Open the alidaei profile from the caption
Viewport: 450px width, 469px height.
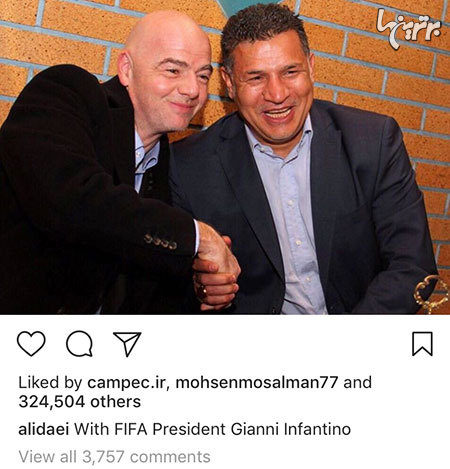point(44,429)
